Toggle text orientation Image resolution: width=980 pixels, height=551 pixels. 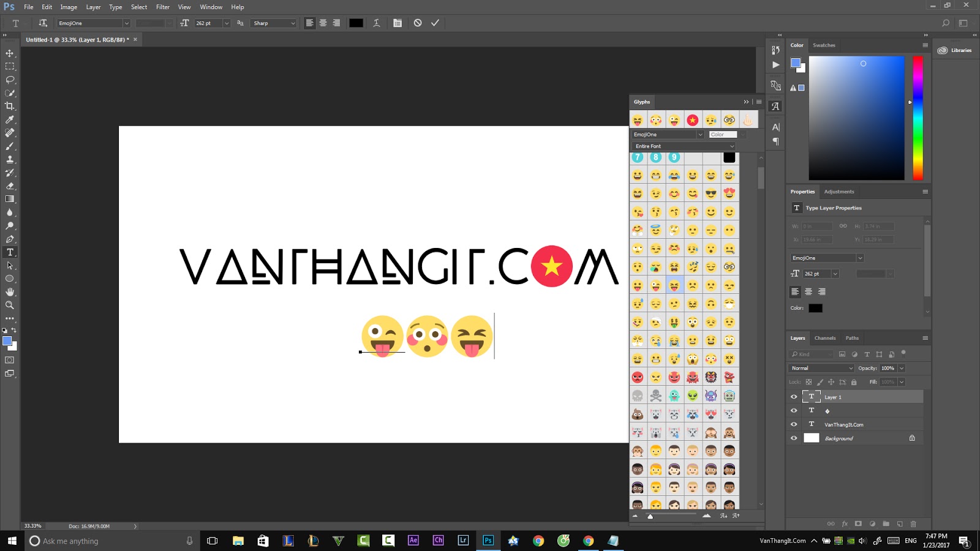point(43,23)
